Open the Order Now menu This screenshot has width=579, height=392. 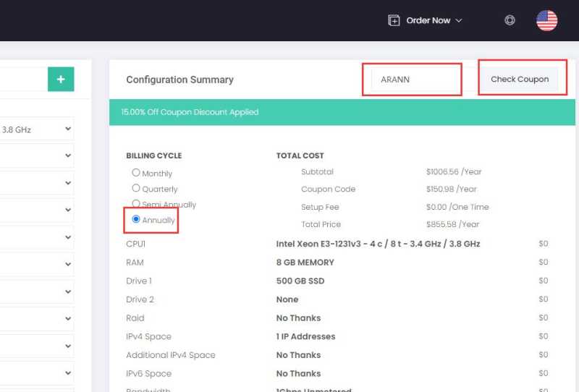pyautogui.click(x=428, y=20)
